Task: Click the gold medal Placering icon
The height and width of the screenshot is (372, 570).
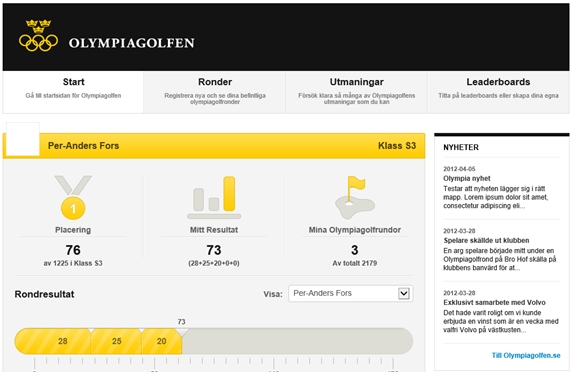Action: click(x=73, y=198)
